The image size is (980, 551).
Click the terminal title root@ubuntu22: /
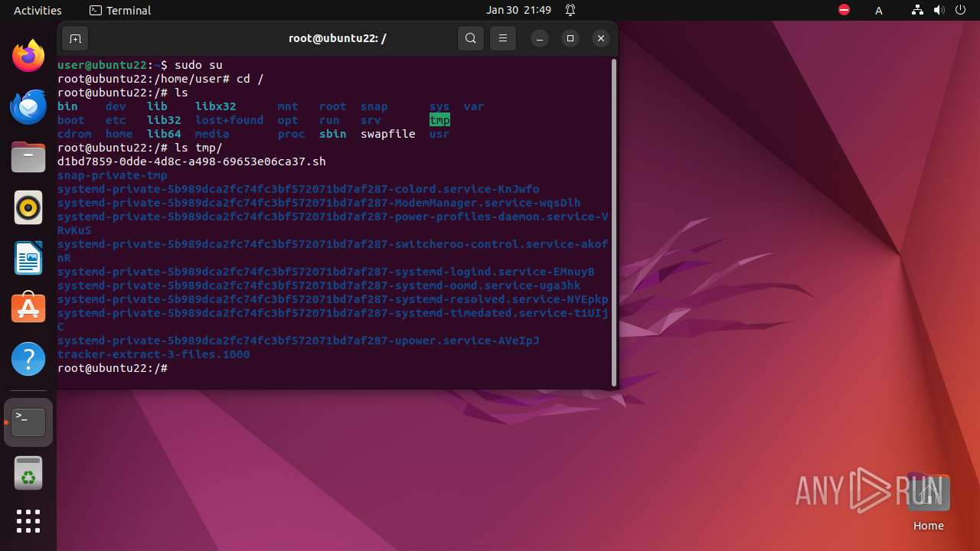(337, 38)
